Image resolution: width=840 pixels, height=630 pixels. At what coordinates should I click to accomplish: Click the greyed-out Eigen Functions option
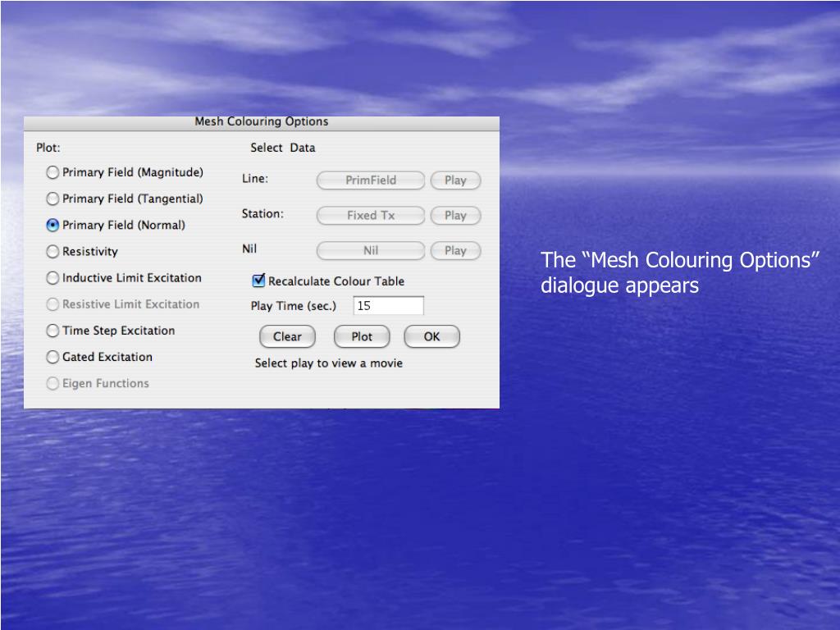tap(52, 383)
